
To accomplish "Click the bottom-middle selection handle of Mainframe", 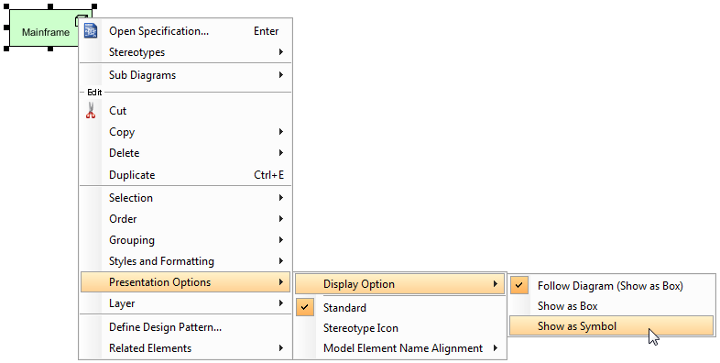I will (50, 48).
